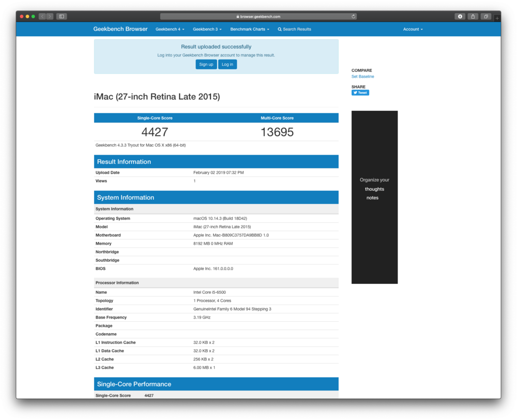
Task: Show all tabs overview icon
Action: [485, 17]
